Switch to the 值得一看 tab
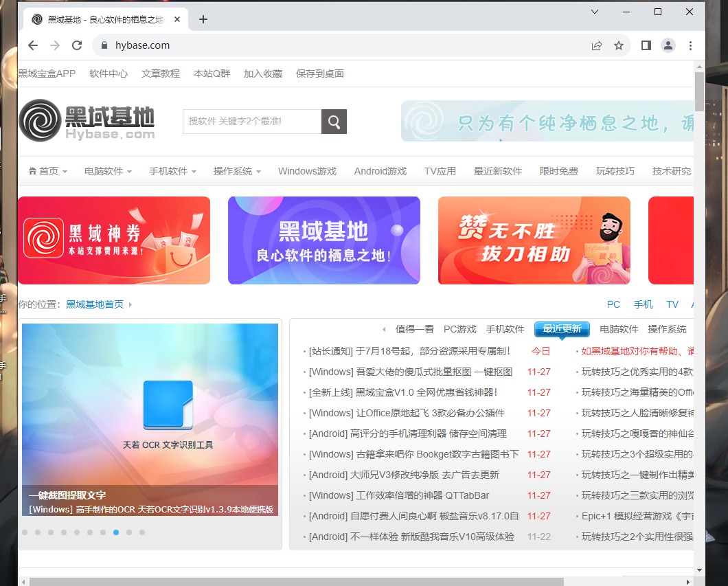Screen dimensions: 728x586 [x=414, y=329]
